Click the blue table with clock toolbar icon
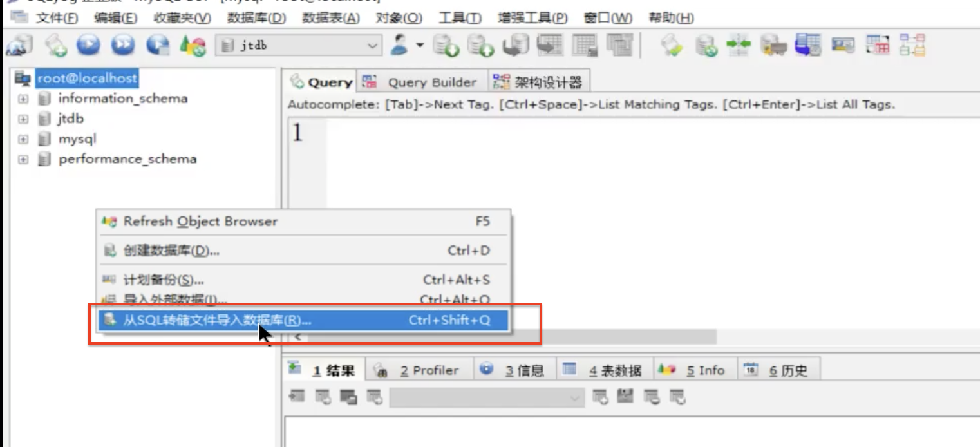 coord(808,46)
